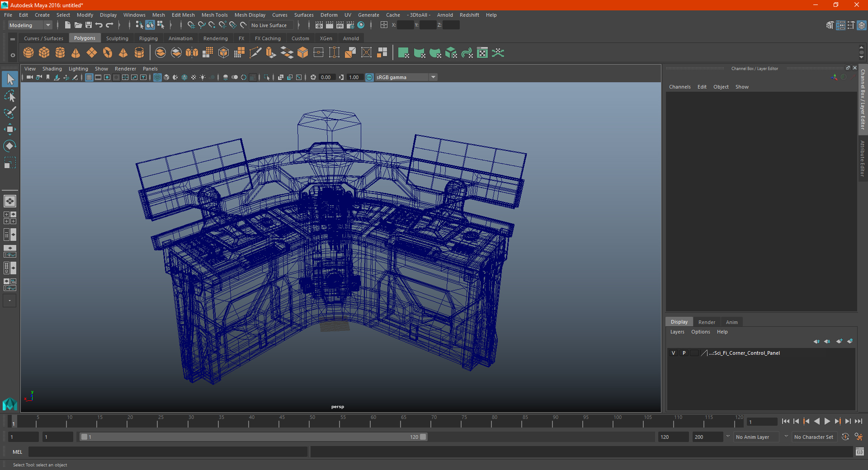
Task: Click the New Scene icon
Action: [68, 25]
